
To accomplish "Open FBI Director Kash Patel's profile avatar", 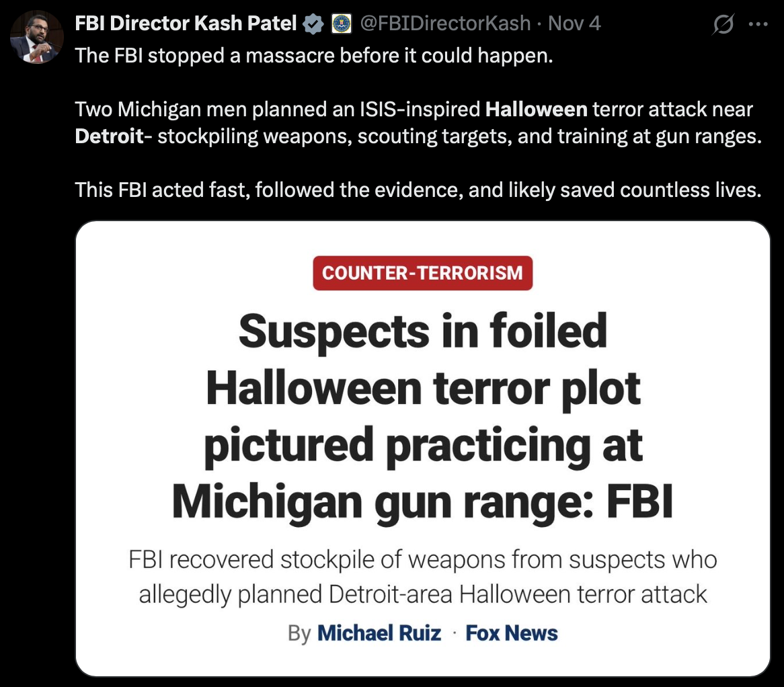I will click(x=38, y=36).
